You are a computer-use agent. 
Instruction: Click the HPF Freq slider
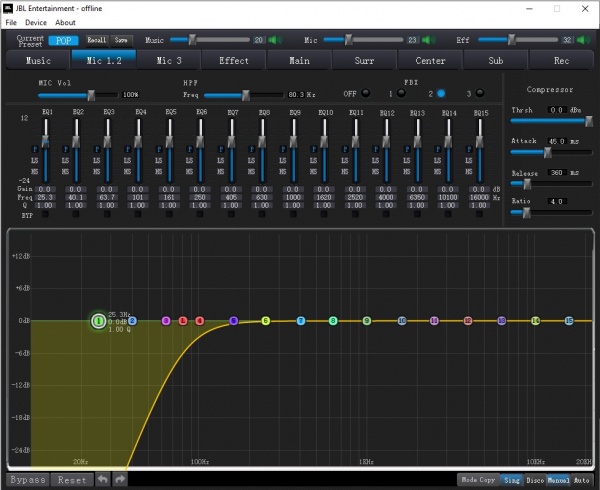coord(245,95)
